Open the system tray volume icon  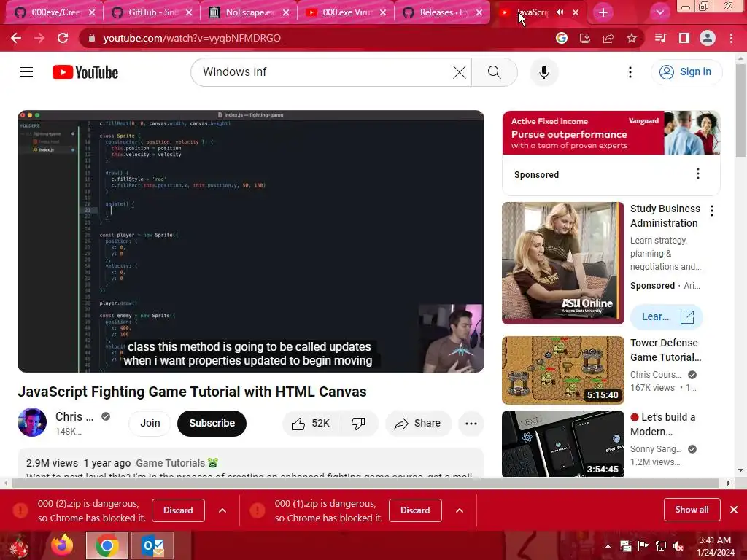coord(679,545)
